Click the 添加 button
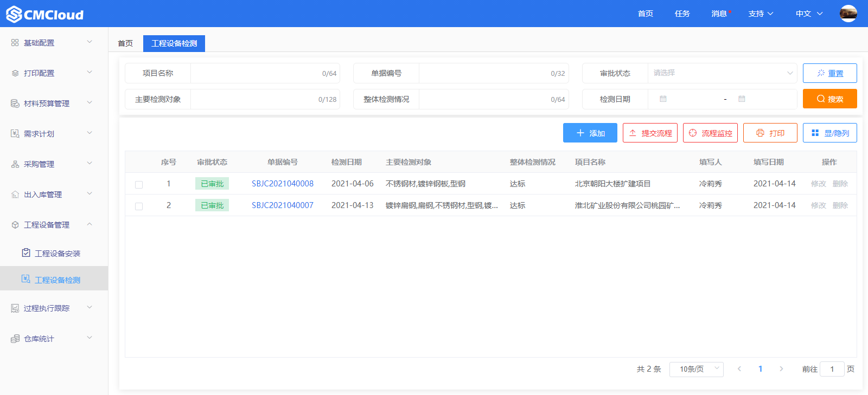This screenshot has height=395, width=868. [x=590, y=133]
